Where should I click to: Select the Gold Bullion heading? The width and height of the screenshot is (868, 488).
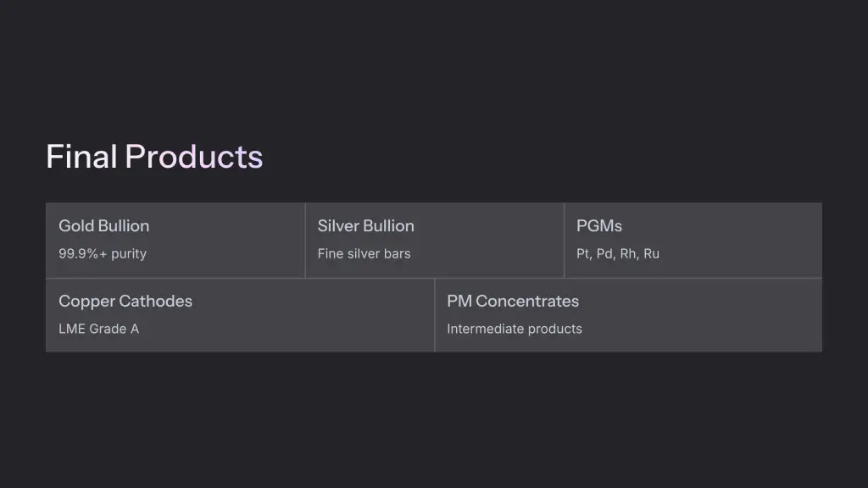(103, 226)
